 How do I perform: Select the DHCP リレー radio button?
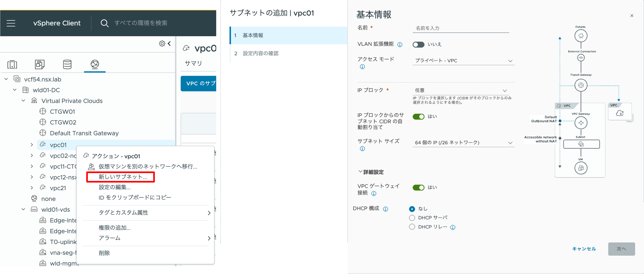coord(412,227)
